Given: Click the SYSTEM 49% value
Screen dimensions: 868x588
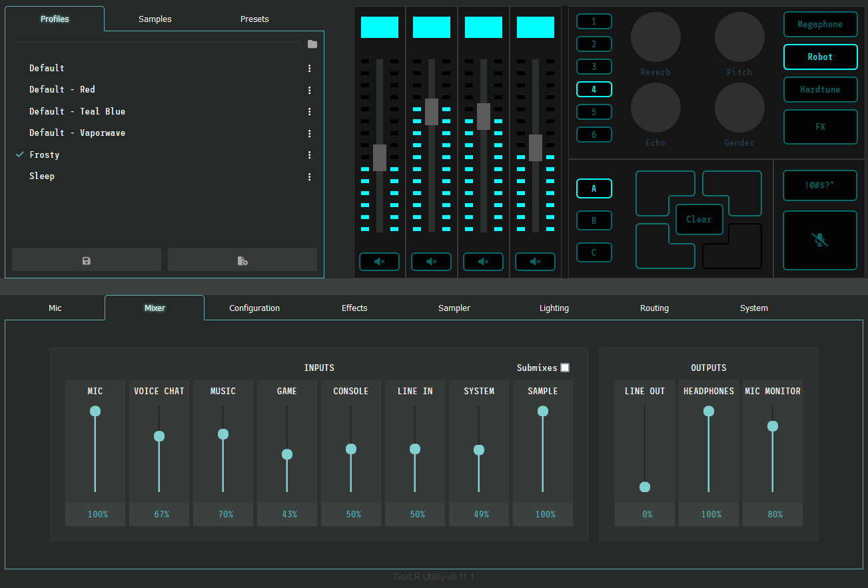Looking at the screenshot, I should pos(481,514).
